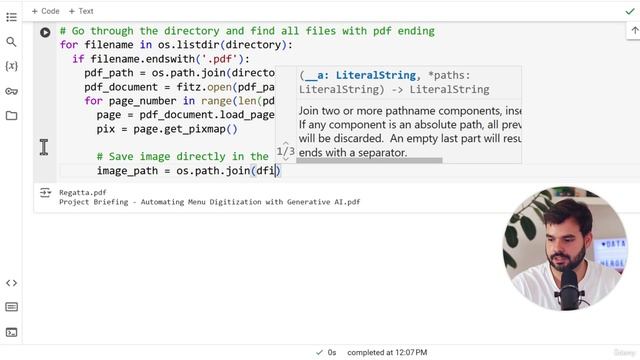
Task: Run the code cell
Action: point(45,32)
